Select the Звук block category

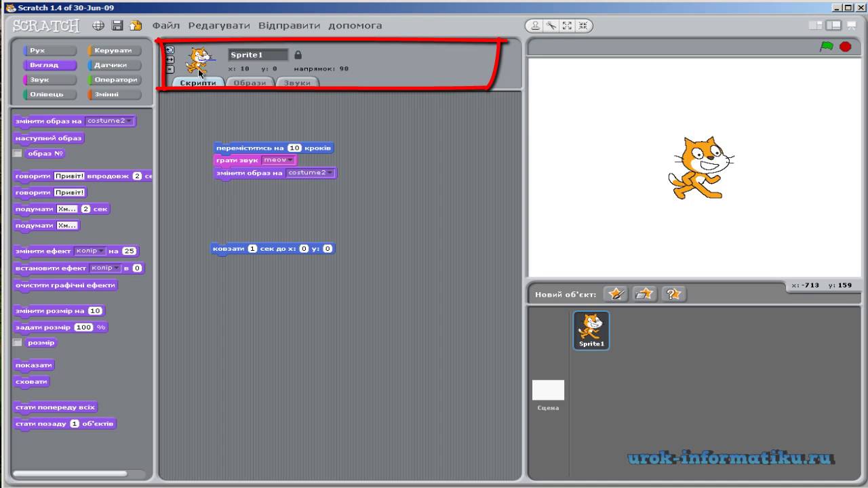pyautogui.click(x=50, y=80)
